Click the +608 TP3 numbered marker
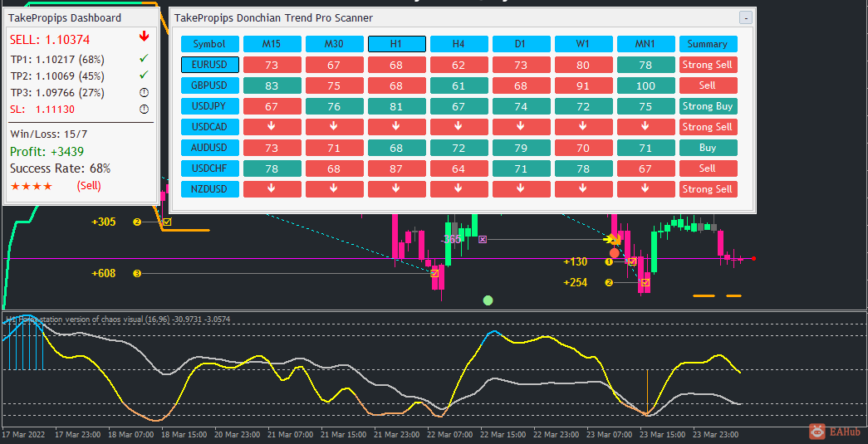This screenshot has width=868, height=444. coord(137,273)
